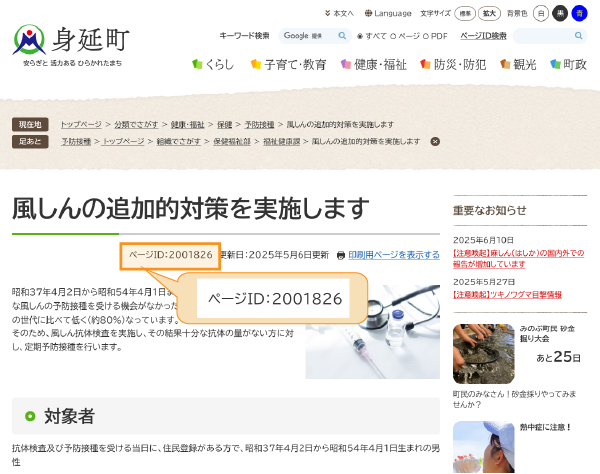This screenshot has height=474, width=600.
Task: Open the 防災・防犯 menu
Action: click(x=453, y=64)
